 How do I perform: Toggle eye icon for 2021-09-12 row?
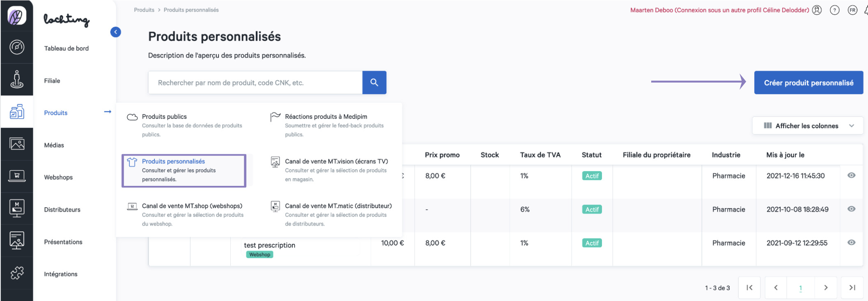851,243
